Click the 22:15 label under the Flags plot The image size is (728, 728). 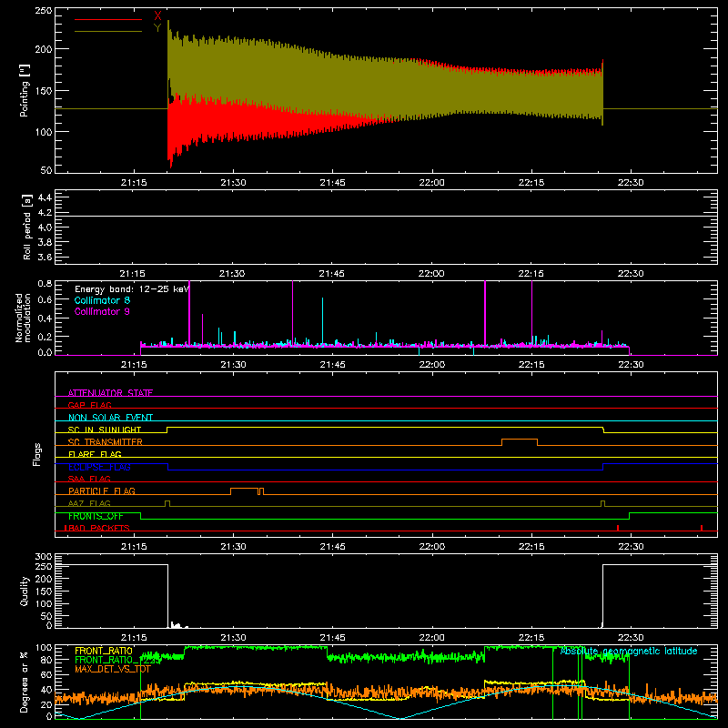pyautogui.click(x=531, y=547)
